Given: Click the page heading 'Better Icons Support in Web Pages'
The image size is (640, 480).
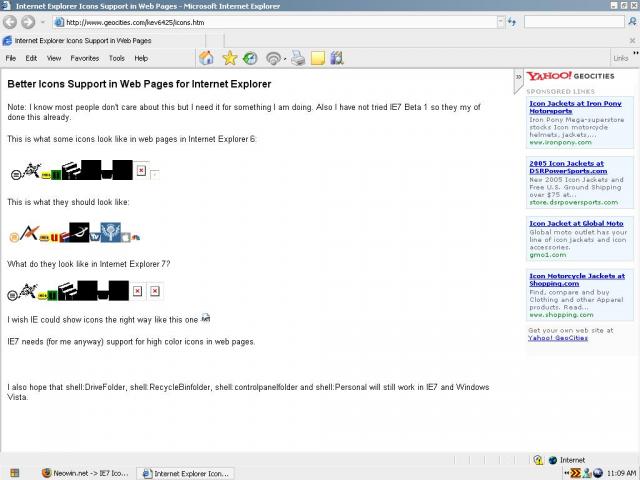Looking at the screenshot, I should coord(139,84).
